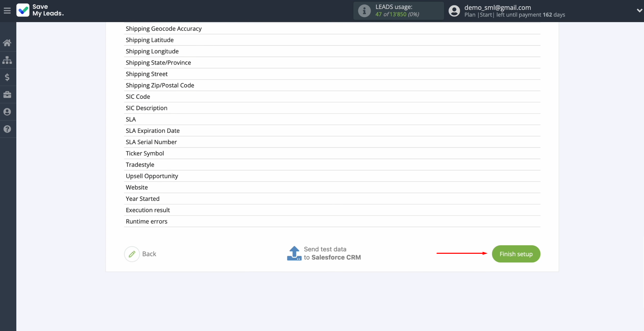This screenshot has width=644, height=331.
Task: Click the LEADS usage counter text
Action: [397, 11]
